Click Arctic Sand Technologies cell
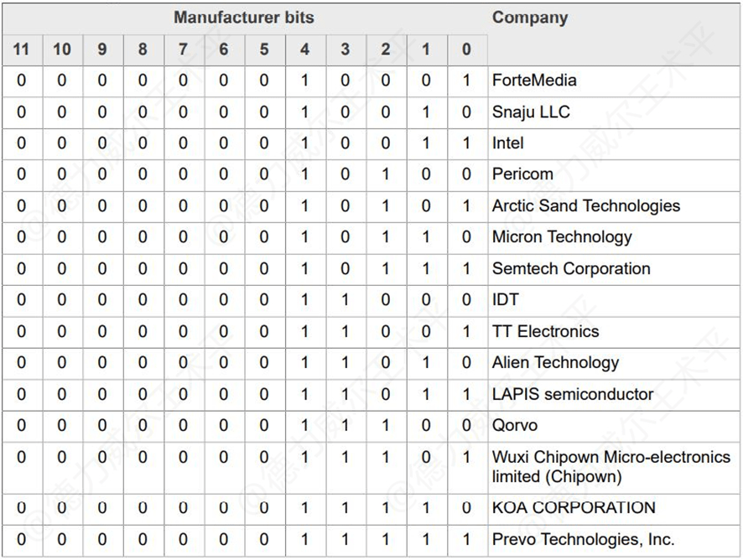The image size is (743, 560). coord(586,206)
